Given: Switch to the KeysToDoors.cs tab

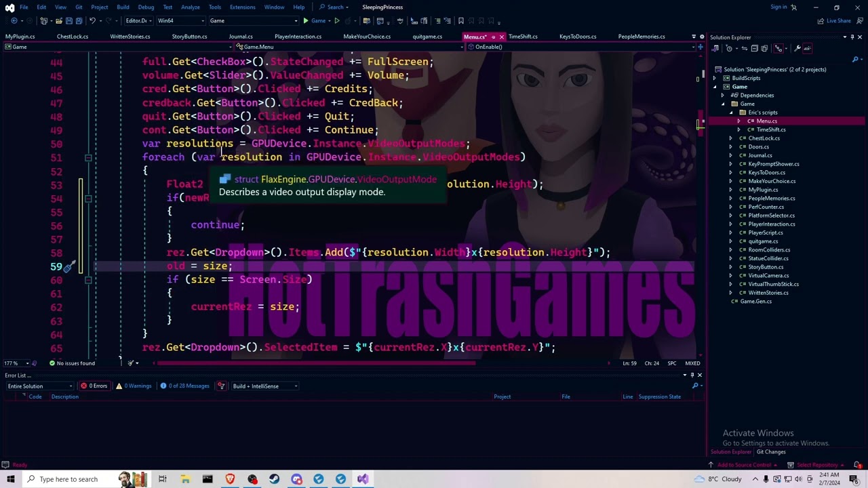Looking at the screenshot, I should point(578,37).
